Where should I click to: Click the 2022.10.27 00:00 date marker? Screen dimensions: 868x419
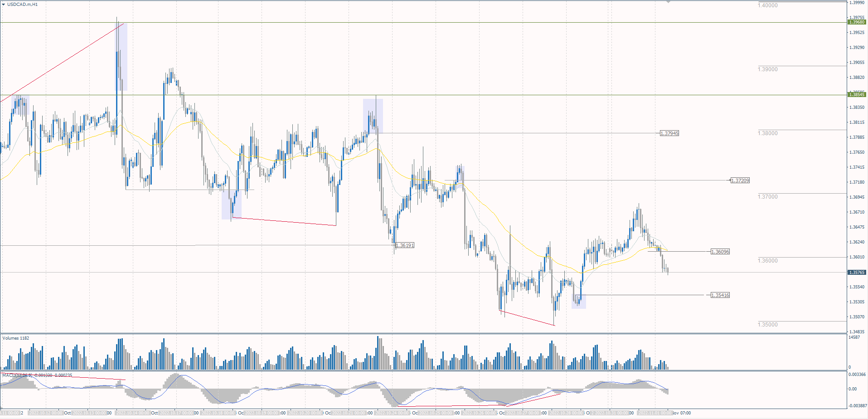click(523, 413)
